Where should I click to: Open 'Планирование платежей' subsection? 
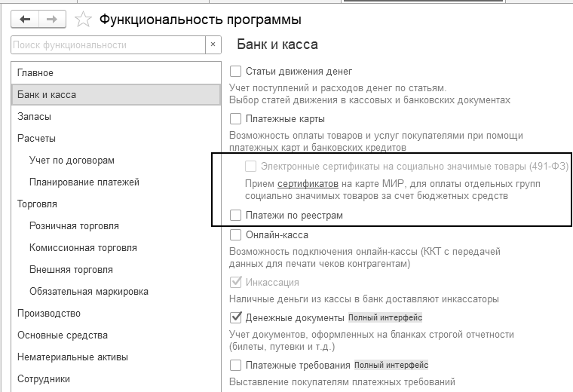[x=116, y=182]
